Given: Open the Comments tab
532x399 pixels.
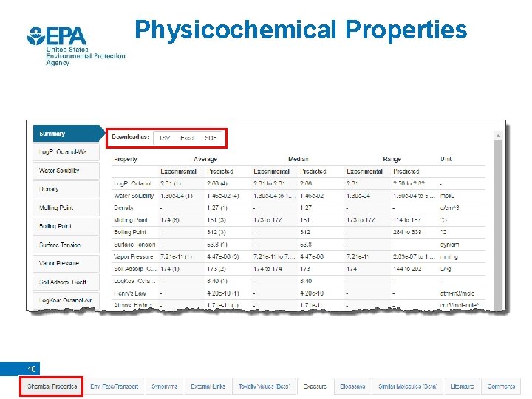Looking at the screenshot, I should [x=501, y=386].
